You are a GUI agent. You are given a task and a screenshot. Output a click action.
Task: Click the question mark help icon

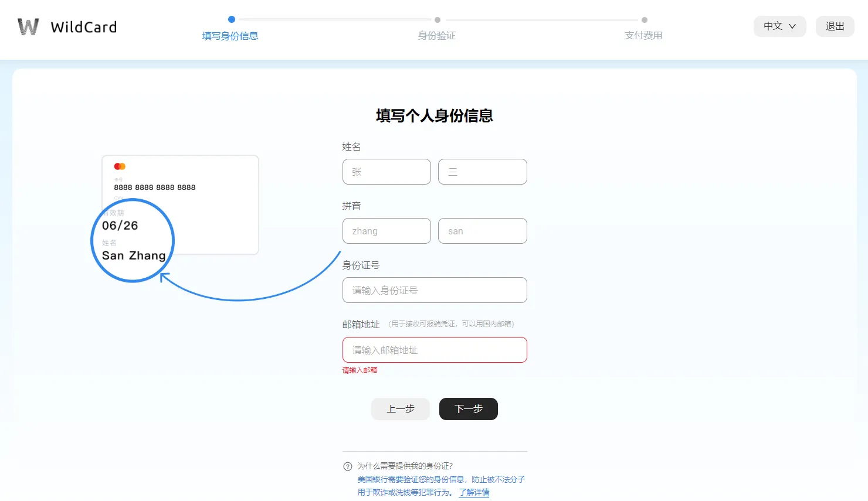pos(348,466)
